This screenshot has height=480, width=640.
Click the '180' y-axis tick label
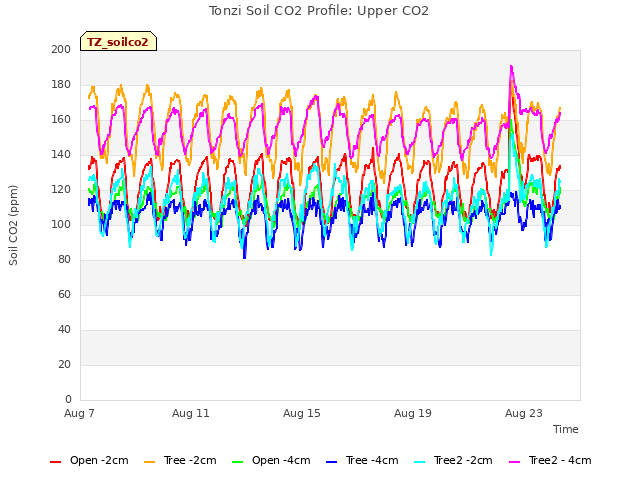(x=61, y=84)
